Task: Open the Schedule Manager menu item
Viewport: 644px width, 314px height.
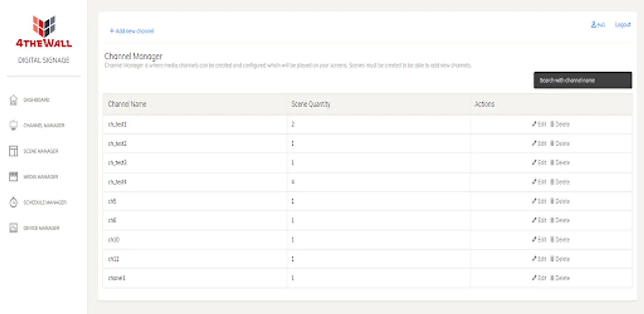Action: click(x=45, y=202)
